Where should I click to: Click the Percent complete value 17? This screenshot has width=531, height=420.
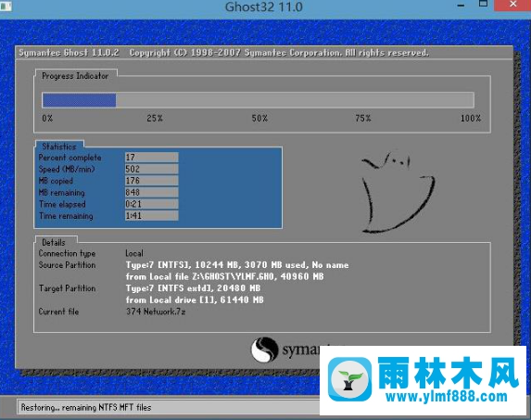coord(151,158)
